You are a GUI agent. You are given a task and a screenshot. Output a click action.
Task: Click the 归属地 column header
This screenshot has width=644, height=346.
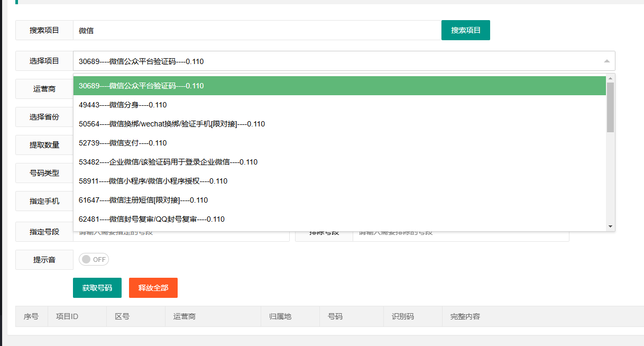point(291,316)
